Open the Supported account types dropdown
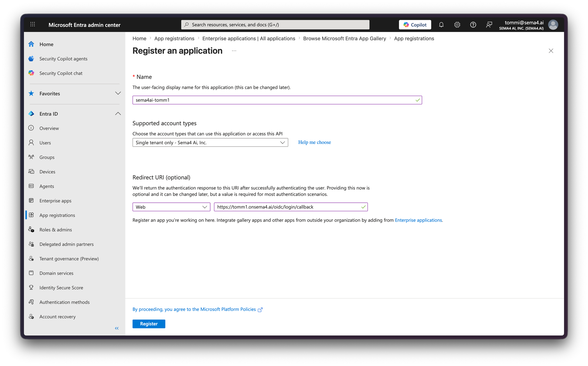588x366 pixels. (210, 142)
